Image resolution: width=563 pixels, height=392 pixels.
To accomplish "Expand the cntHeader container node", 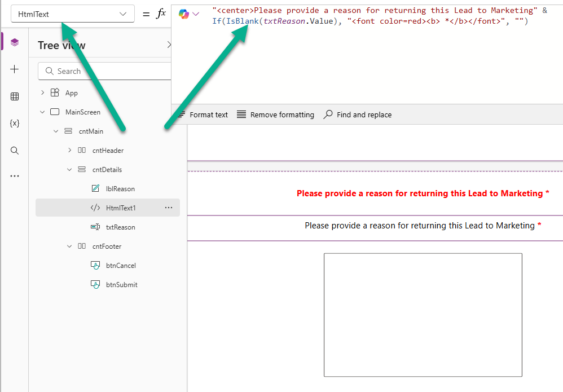I will coord(69,151).
